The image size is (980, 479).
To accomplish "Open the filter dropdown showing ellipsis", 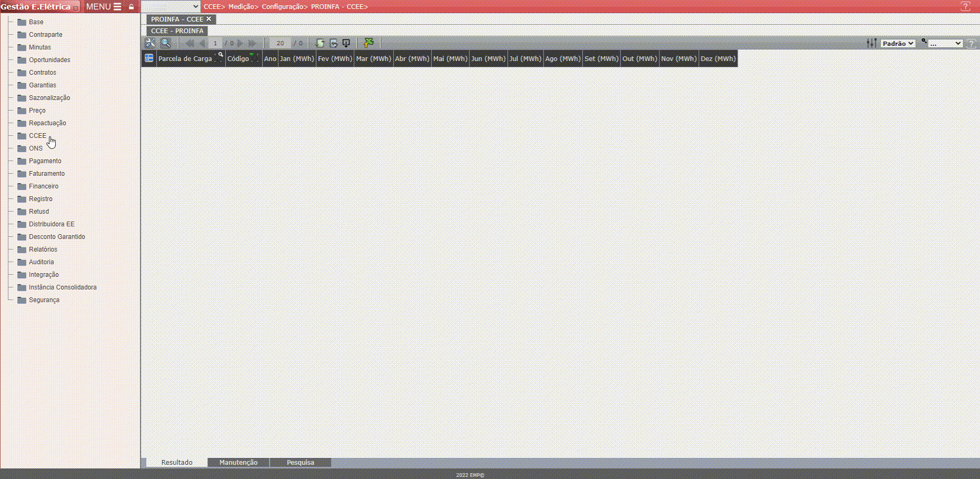I will tap(945, 43).
